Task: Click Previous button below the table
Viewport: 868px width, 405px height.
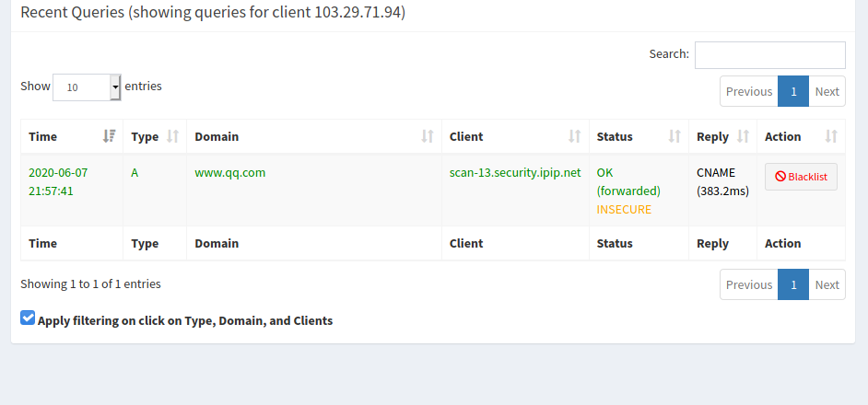Action: pos(748,284)
